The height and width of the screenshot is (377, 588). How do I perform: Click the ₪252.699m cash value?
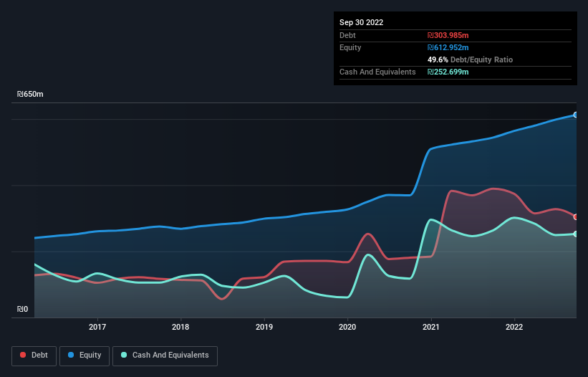[448, 72]
